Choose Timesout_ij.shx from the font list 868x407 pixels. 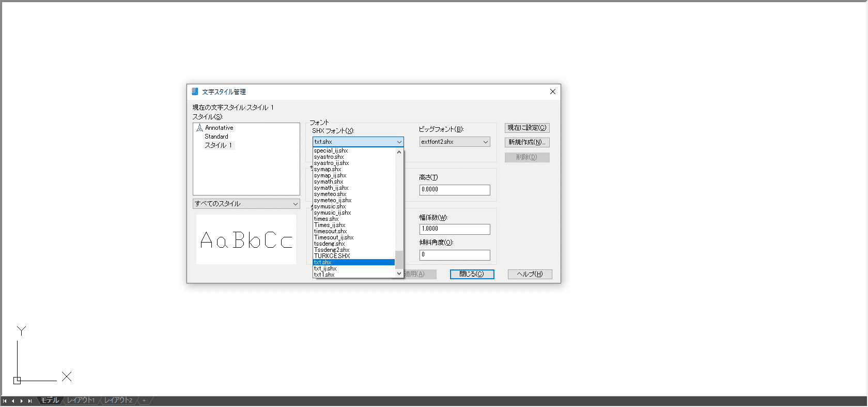point(354,237)
